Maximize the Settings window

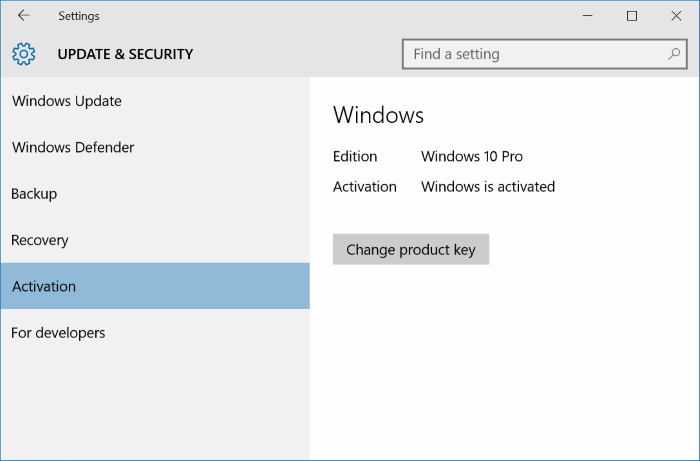coord(632,16)
